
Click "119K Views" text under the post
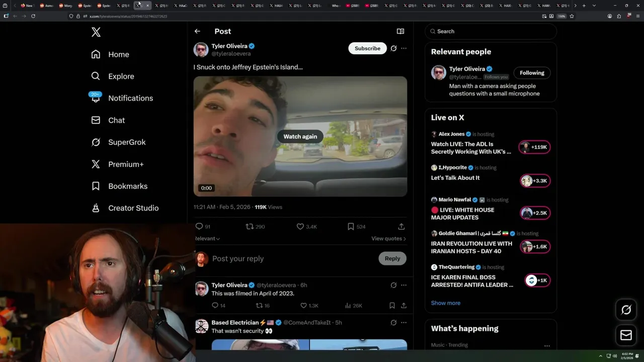pyautogui.click(x=268, y=207)
